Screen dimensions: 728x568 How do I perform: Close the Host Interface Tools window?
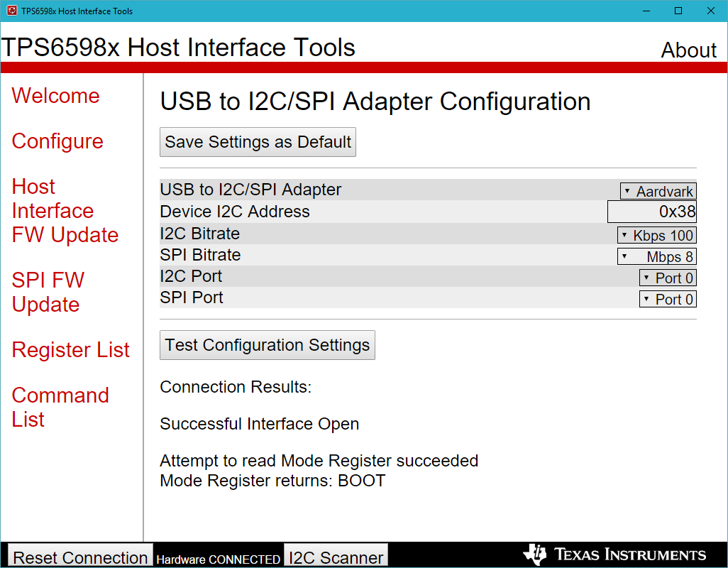pyautogui.click(x=711, y=11)
